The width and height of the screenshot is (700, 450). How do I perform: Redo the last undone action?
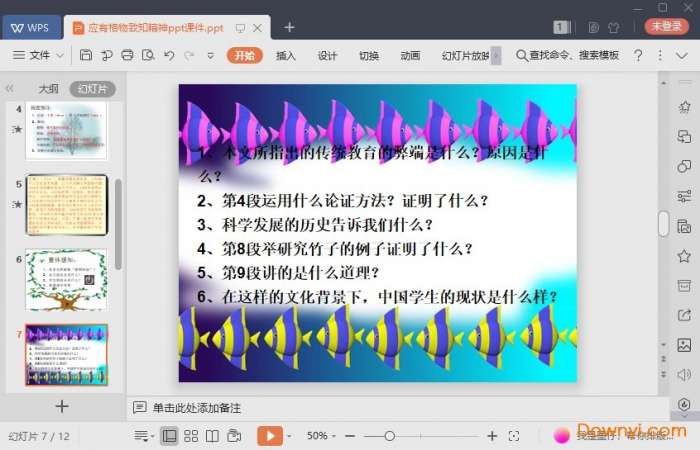point(189,55)
